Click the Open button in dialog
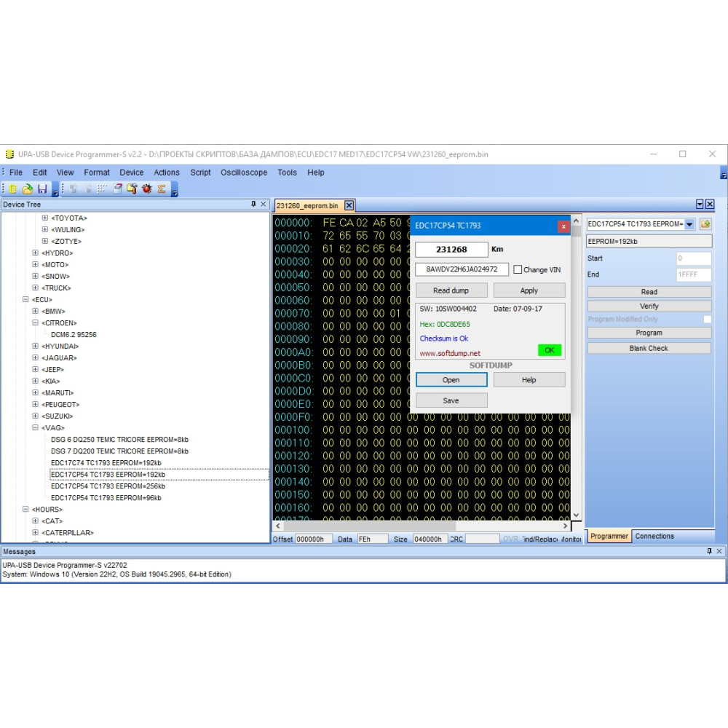Image resolution: width=728 pixels, height=728 pixels. (451, 380)
